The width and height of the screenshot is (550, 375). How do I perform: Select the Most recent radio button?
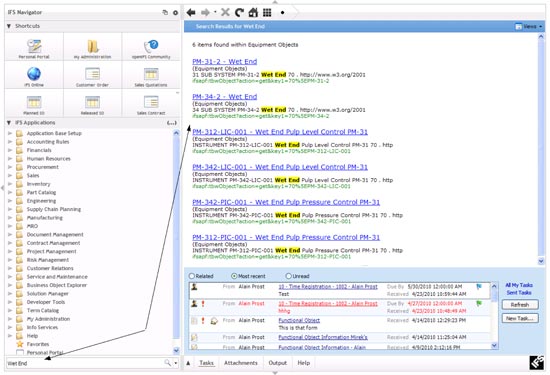(x=234, y=276)
